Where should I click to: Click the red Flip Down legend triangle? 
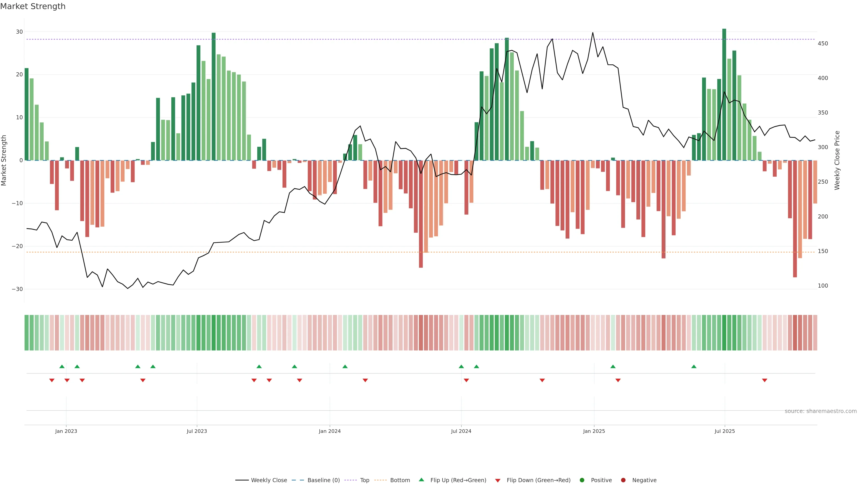click(x=498, y=481)
